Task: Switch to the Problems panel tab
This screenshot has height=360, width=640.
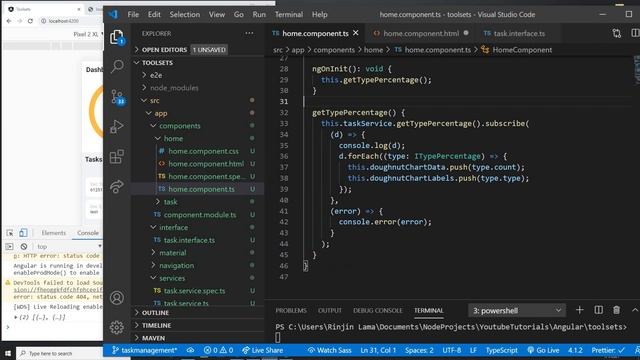Action: coord(291,311)
